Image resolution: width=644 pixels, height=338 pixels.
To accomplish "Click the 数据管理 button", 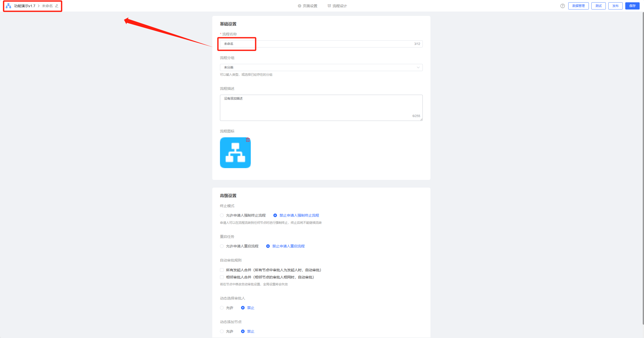I will click(578, 6).
